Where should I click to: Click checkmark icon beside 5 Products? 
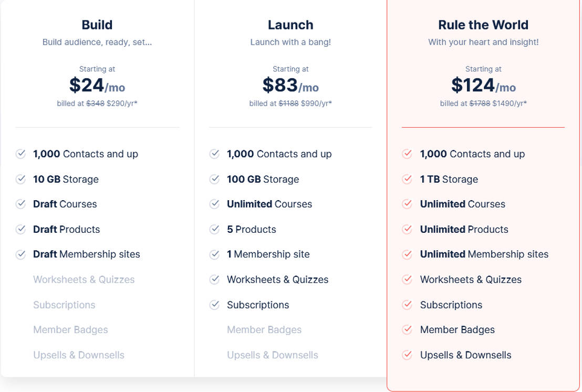(x=214, y=229)
